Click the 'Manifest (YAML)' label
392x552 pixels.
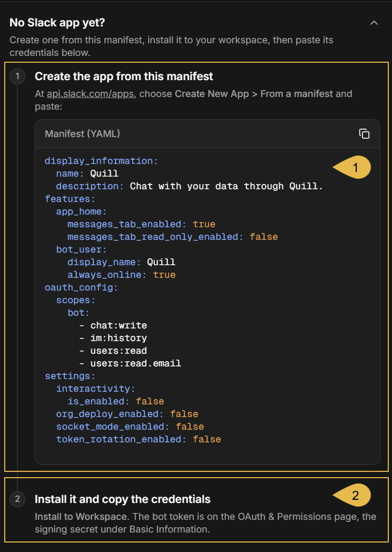(x=82, y=134)
